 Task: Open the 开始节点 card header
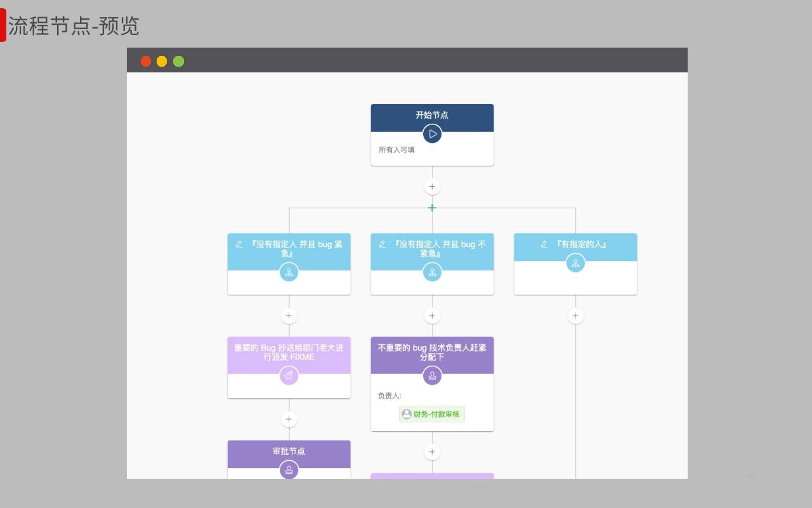point(432,118)
